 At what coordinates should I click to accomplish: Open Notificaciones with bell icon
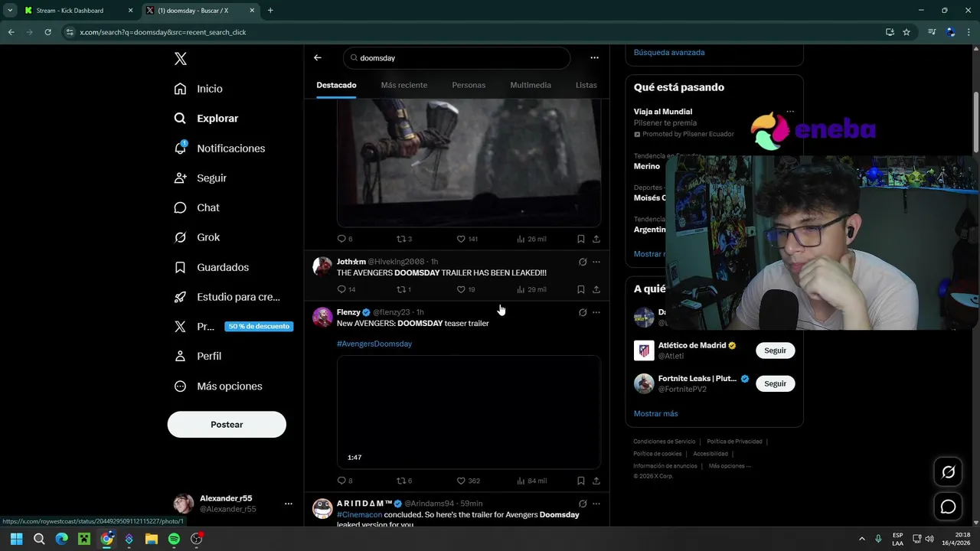[x=219, y=148]
